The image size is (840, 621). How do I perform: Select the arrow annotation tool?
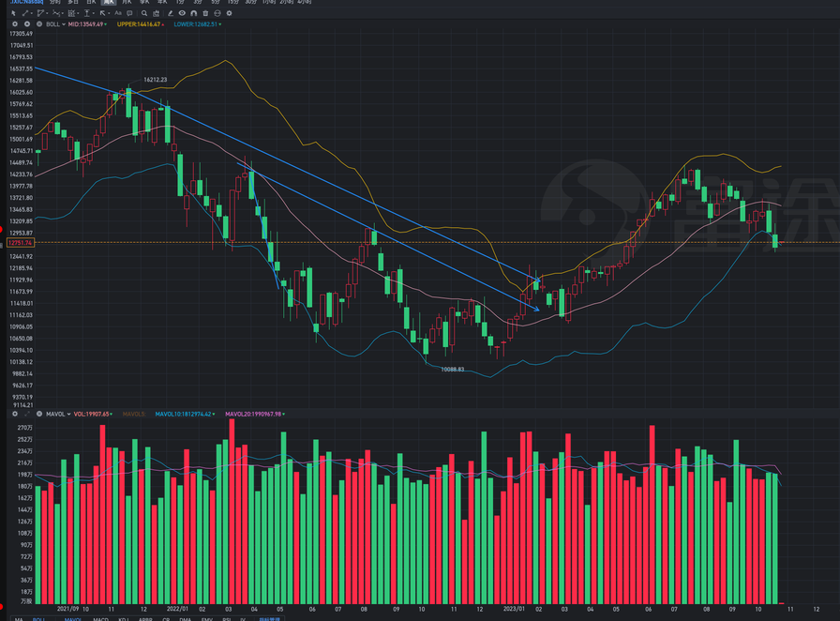tap(102, 13)
